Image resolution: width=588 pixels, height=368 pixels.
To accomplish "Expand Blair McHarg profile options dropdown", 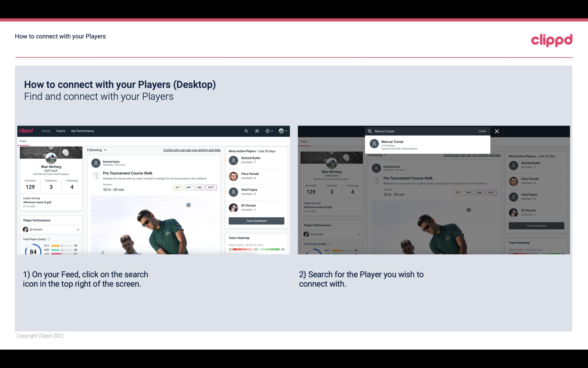I will (283, 131).
